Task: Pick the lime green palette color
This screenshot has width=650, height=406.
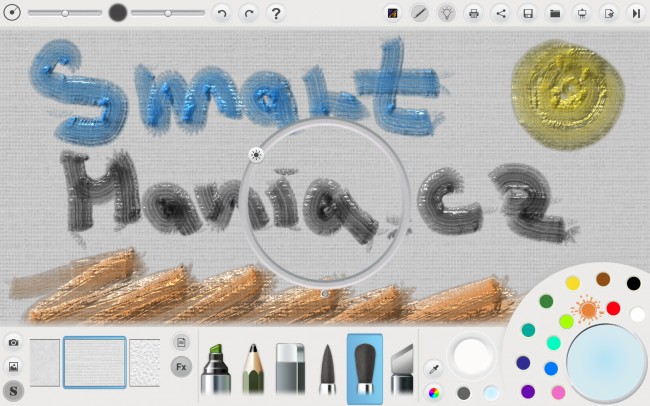Action: click(x=566, y=321)
